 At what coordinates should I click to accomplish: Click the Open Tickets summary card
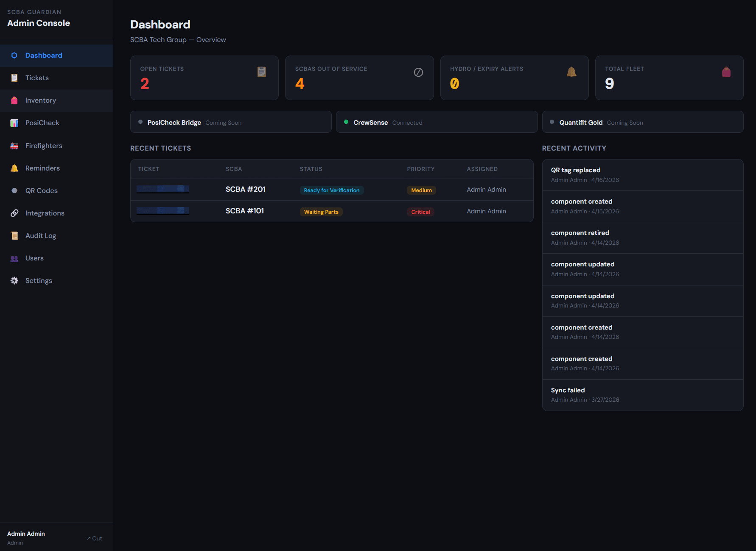(x=204, y=78)
